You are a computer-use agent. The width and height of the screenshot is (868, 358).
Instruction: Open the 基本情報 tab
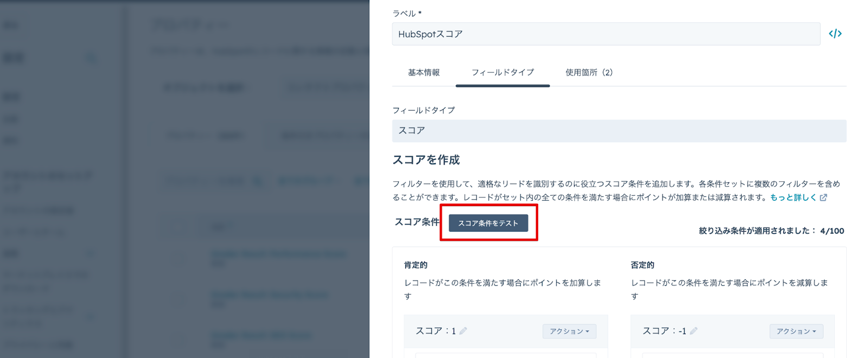point(424,72)
